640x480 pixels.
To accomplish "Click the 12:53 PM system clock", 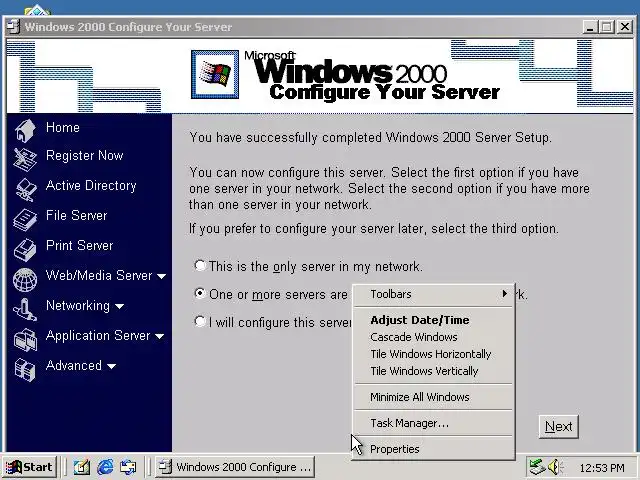I will [602, 468].
